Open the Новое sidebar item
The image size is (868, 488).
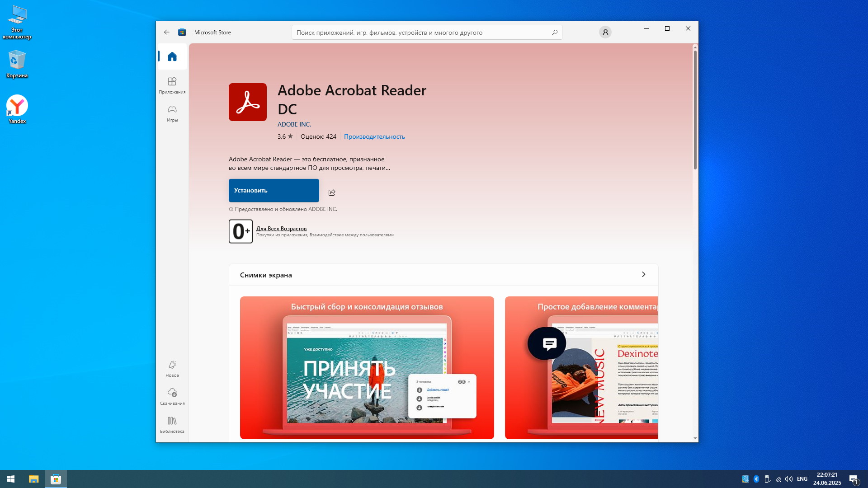point(172,368)
